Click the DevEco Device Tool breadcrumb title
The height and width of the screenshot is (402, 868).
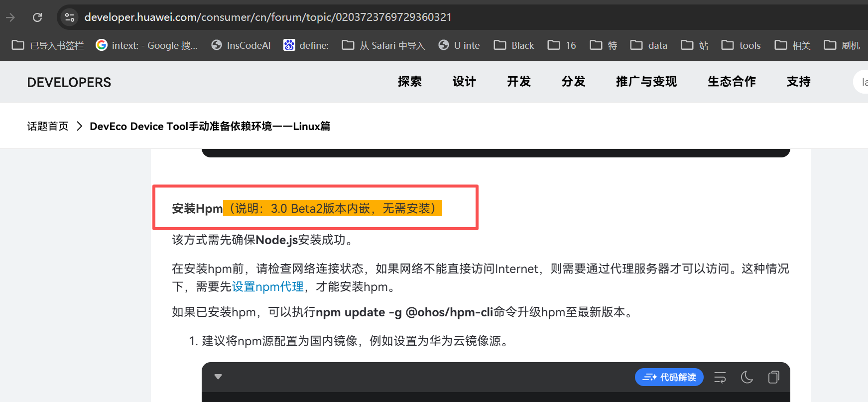(x=210, y=126)
